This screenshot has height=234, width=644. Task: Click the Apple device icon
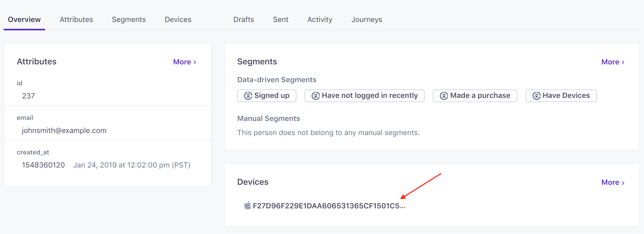(x=247, y=205)
